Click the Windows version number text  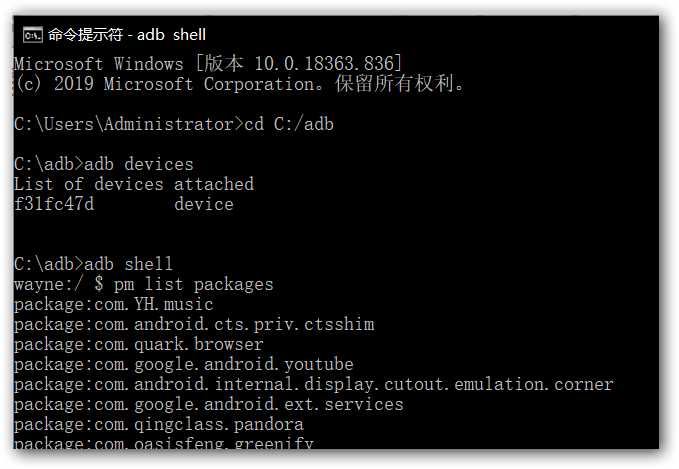click(x=328, y=64)
